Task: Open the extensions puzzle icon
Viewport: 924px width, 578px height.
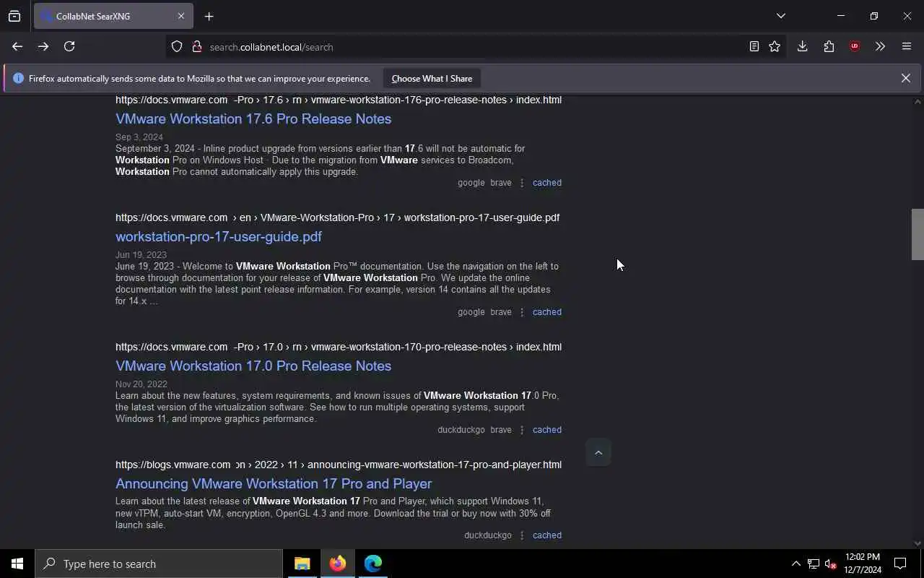Action: point(829,46)
